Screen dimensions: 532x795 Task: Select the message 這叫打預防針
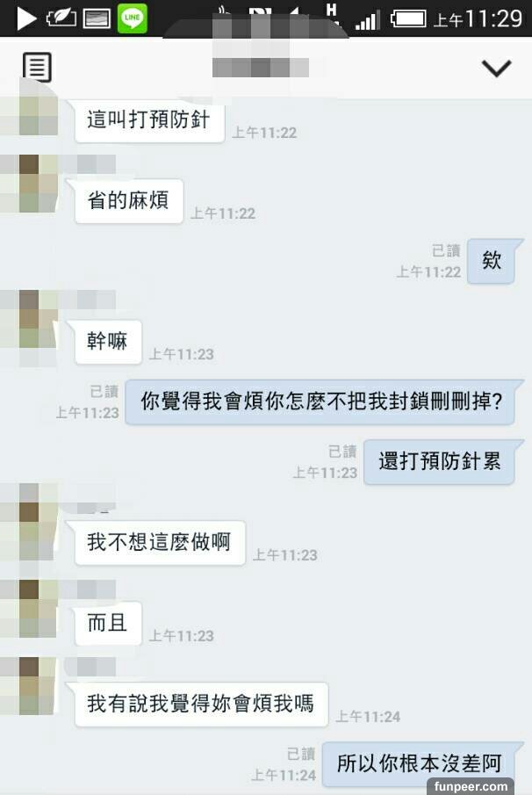[x=149, y=120]
